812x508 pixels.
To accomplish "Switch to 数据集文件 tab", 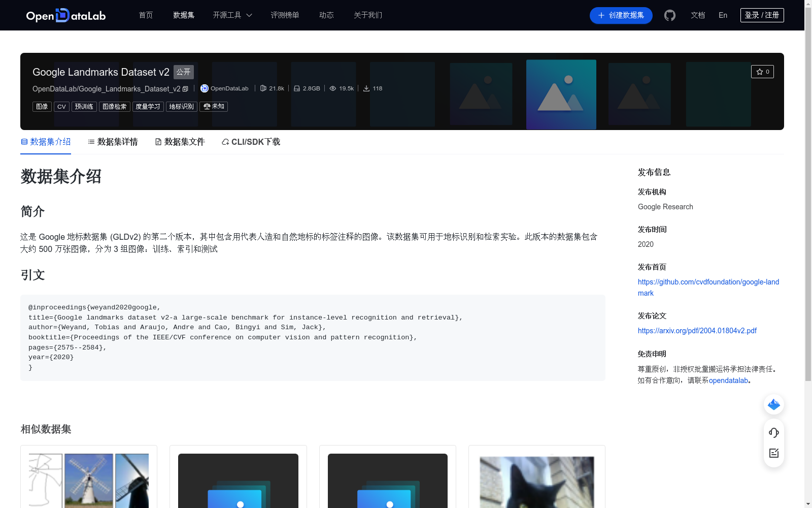I will tap(180, 142).
